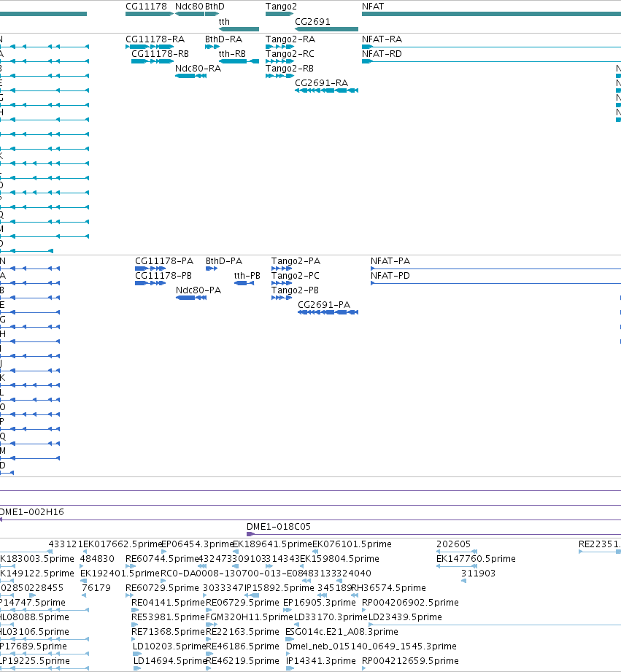Click the IP14341.3prime EST label

pos(320,661)
